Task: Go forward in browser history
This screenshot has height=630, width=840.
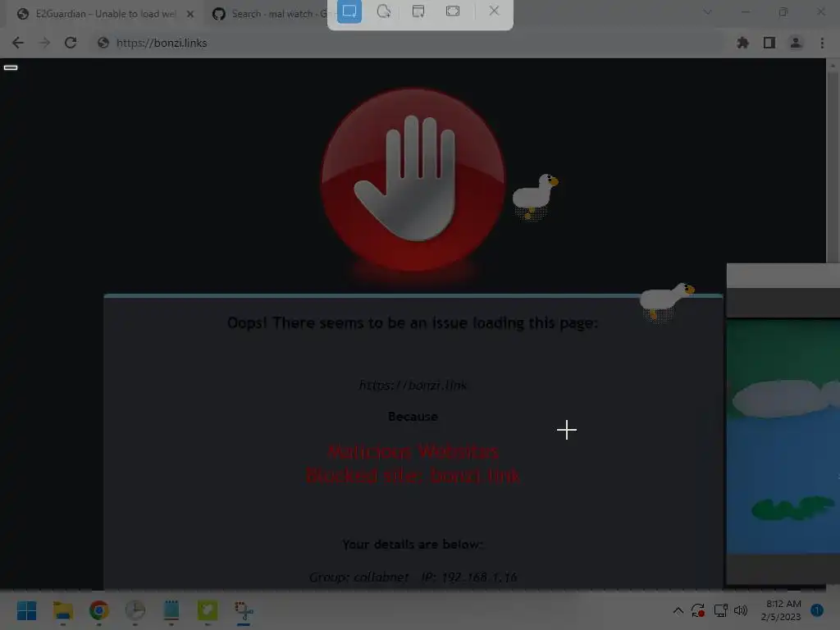Action: 44,43
